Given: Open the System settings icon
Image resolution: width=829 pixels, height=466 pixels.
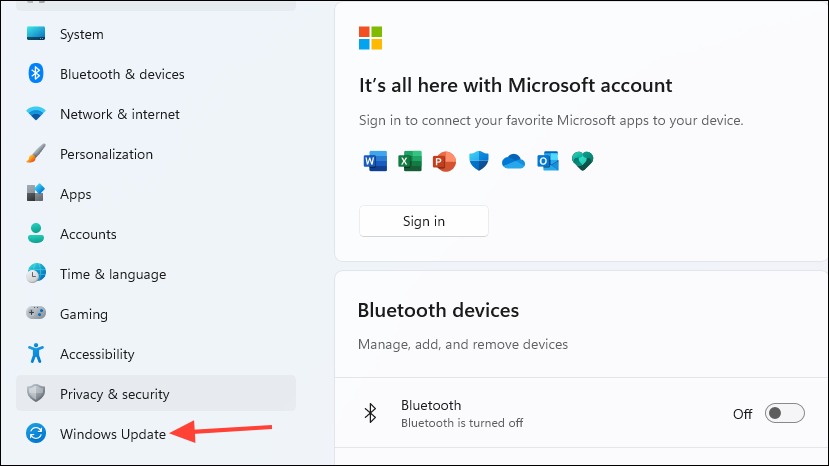Looking at the screenshot, I should 36,34.
